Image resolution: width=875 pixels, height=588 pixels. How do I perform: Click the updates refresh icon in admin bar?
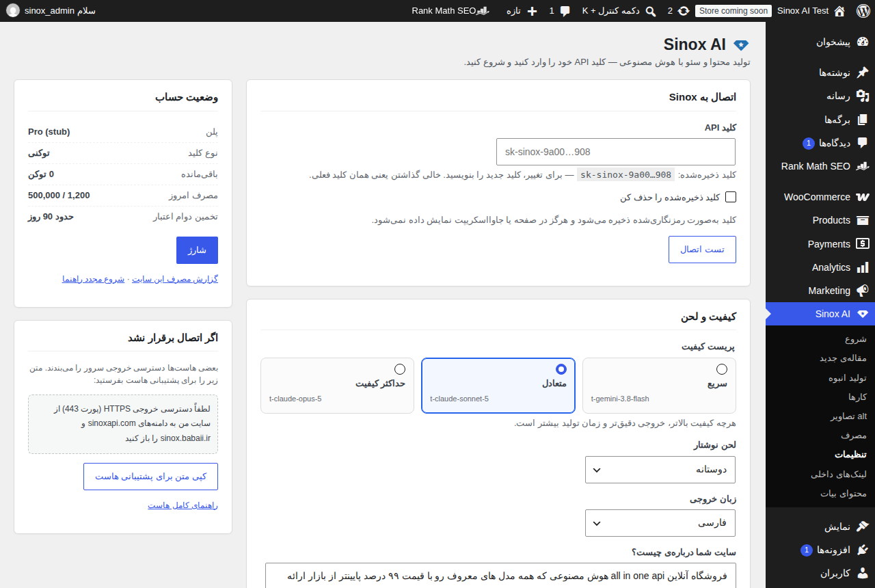pos(684,11)
